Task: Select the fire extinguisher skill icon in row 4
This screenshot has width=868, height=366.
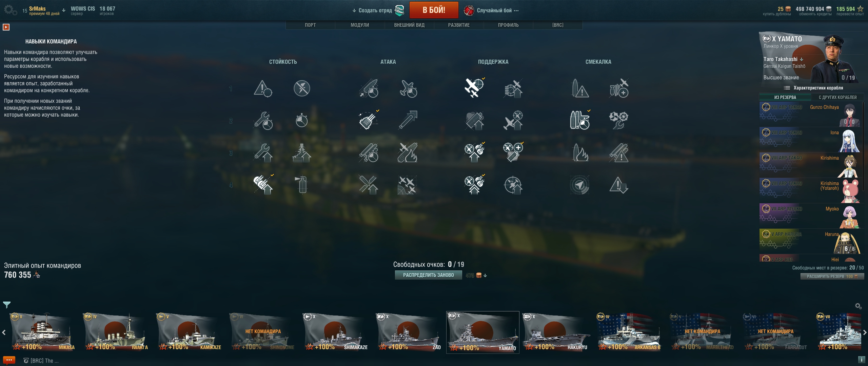Action: [301, 185]
